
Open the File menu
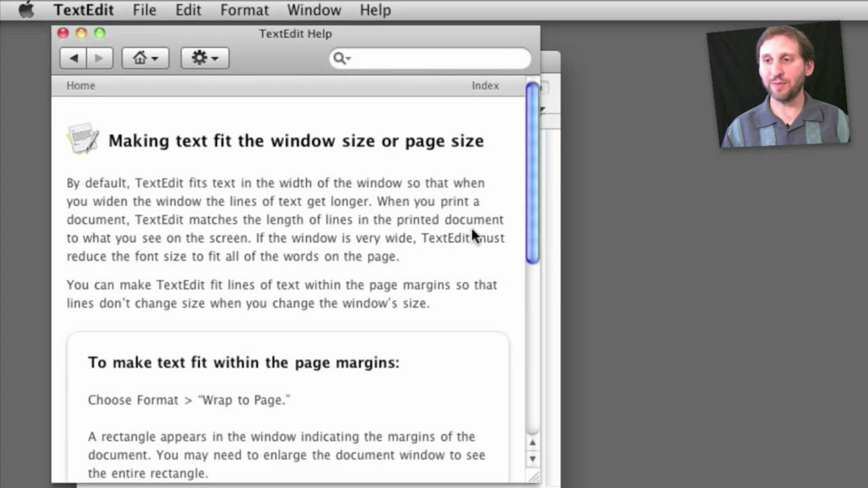(x=144, y=10)
